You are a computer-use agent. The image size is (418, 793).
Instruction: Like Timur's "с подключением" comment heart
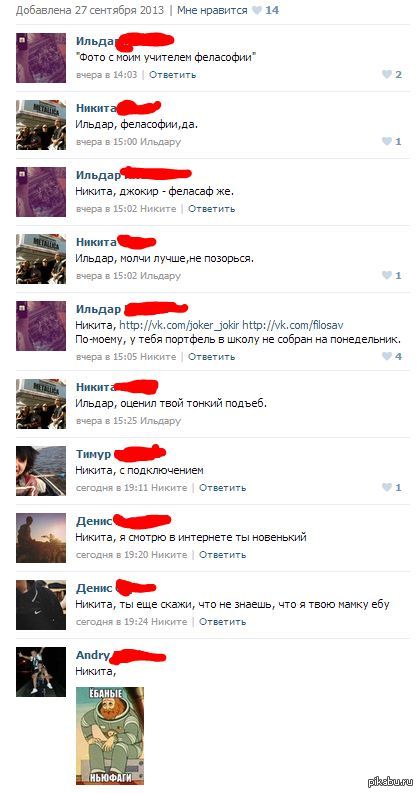click(387, 488)
